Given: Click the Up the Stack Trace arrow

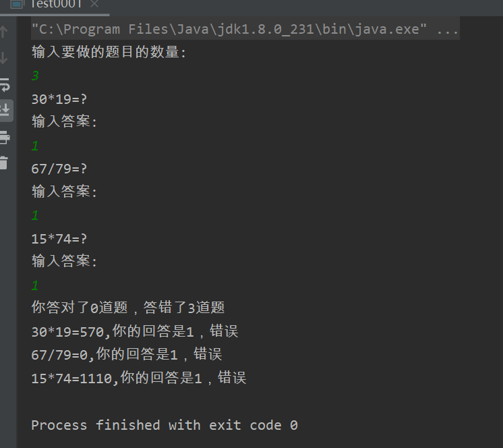Looking at the screenshot, I should pos(5,32).
